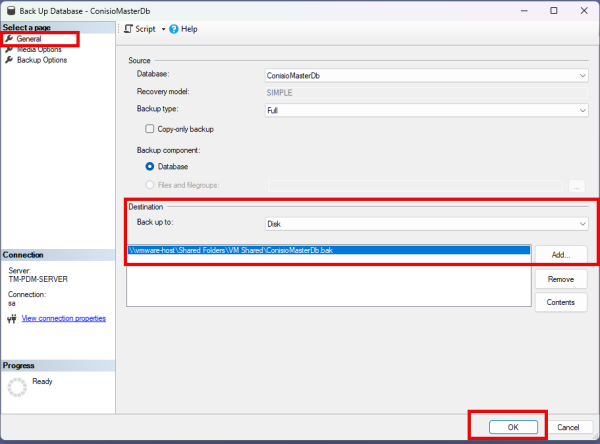Click the Help question mark icon
600x444 pixels.
click(174, 29)
